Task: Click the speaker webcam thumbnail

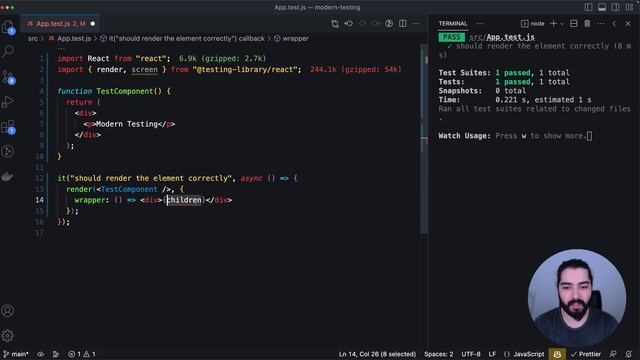Action: [577, 298]
